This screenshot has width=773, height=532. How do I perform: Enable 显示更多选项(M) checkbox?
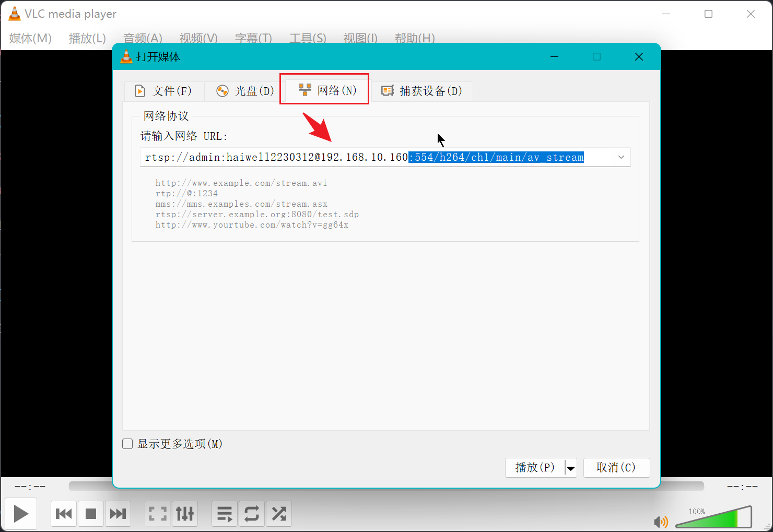(x=127, y=444)
